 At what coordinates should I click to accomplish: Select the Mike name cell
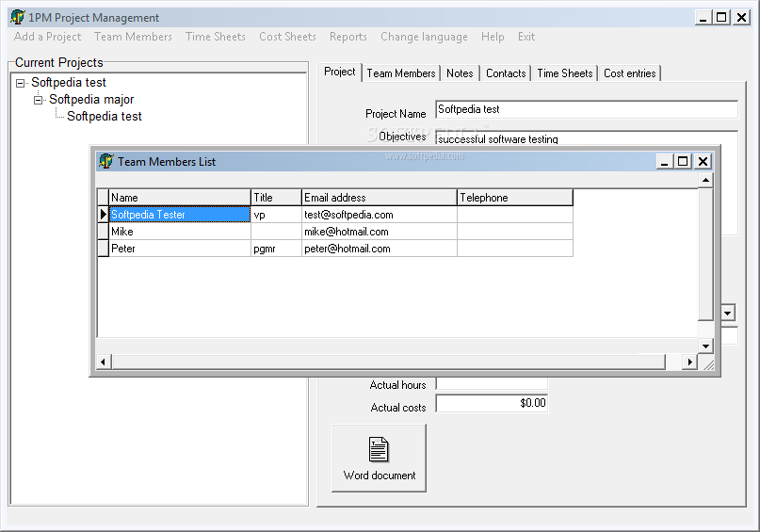[180, 232]
